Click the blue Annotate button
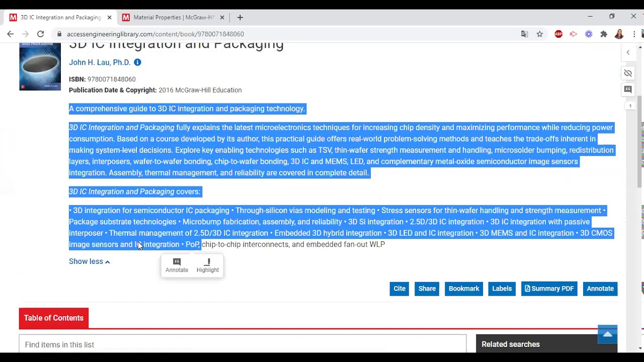 point(600,289)
